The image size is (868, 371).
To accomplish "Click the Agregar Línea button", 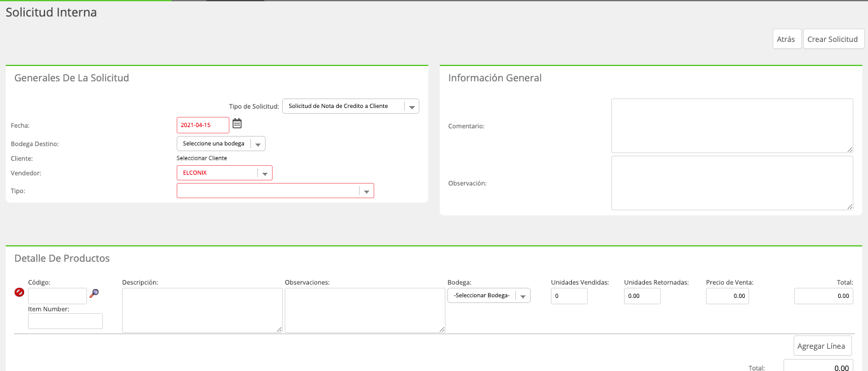I will 823,346.
